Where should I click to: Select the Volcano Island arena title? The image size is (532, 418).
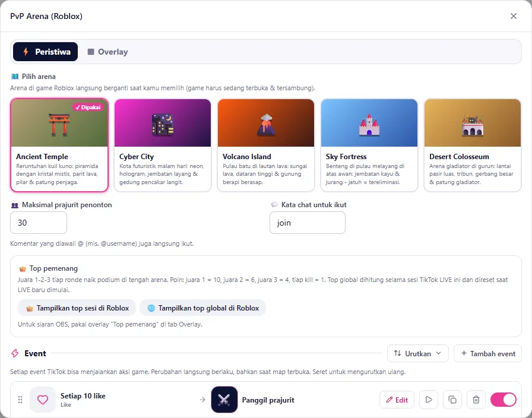(246, 156)
